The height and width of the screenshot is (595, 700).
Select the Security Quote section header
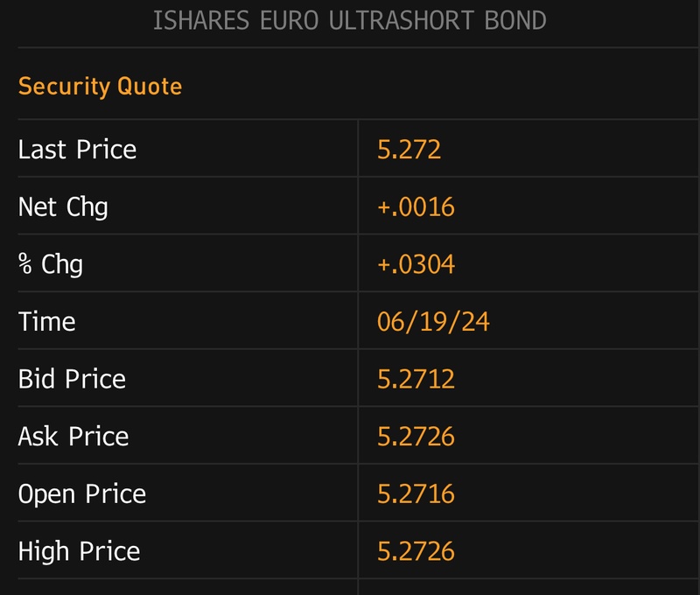pos(100,87)
